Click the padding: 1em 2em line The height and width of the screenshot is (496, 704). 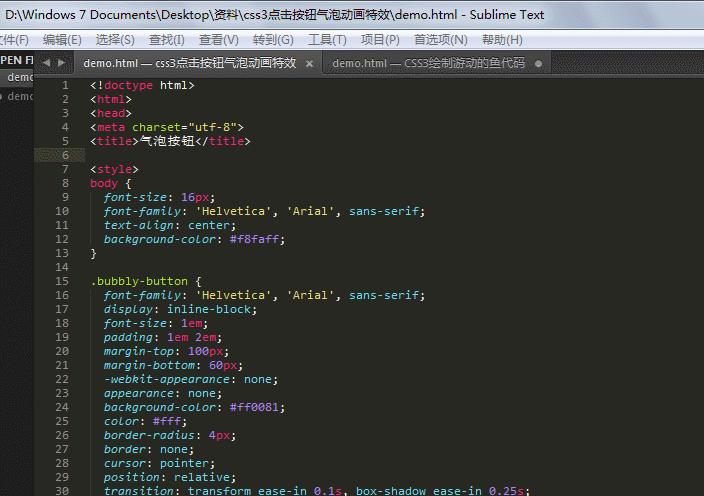pyautogui.click(x=163, y=338)
